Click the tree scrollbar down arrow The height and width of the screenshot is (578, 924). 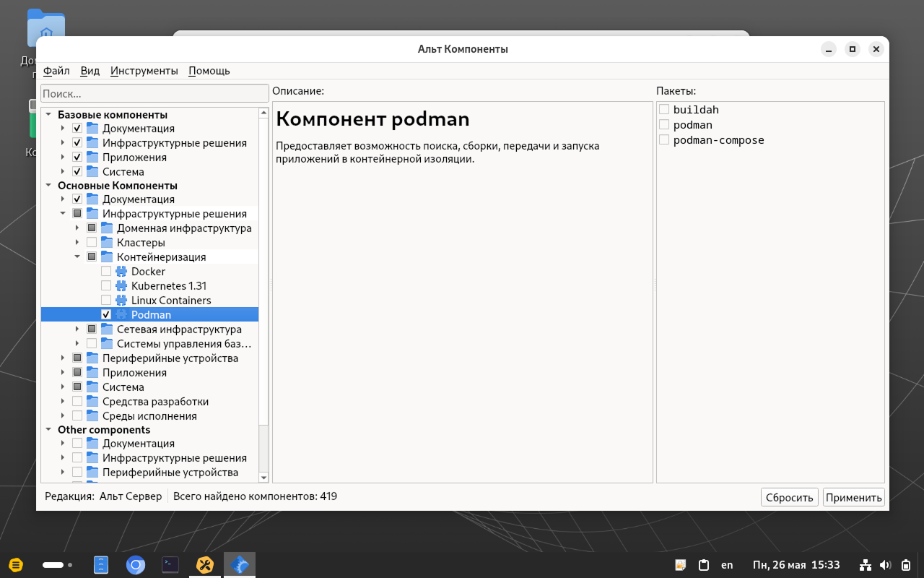coord(263,478)
